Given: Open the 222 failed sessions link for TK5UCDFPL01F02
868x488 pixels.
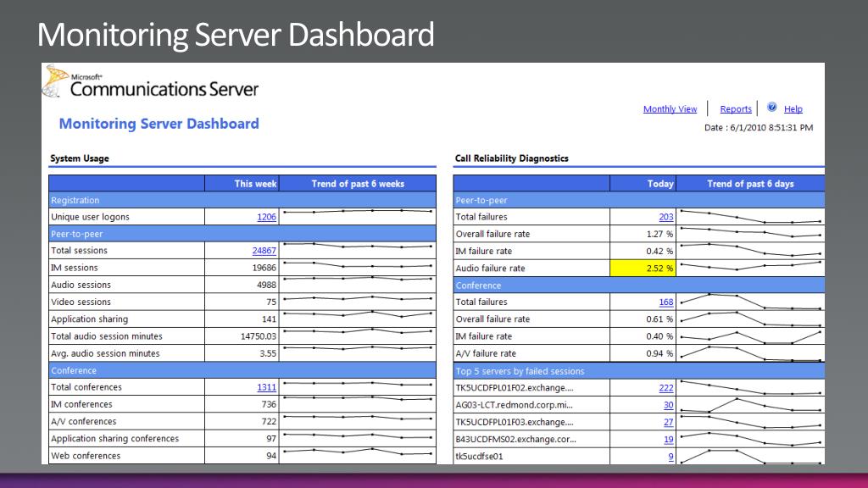Looking at the screenshot, I should [x=666, y=388].
